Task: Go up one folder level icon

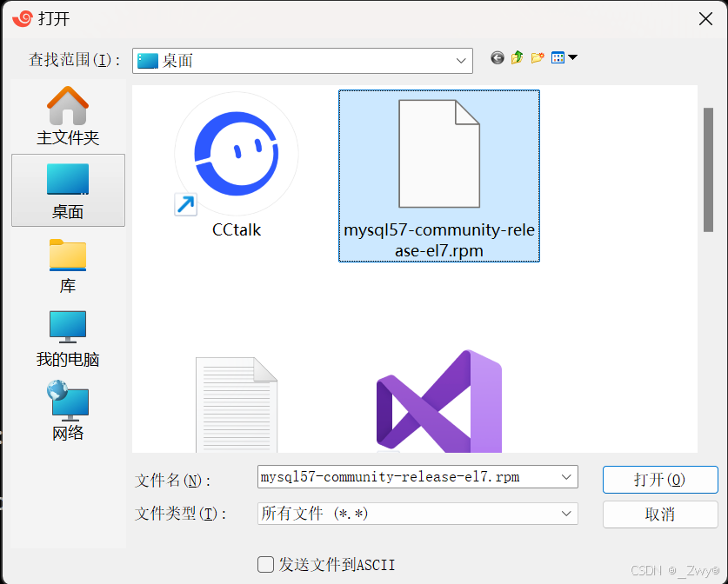Action: 518,58
